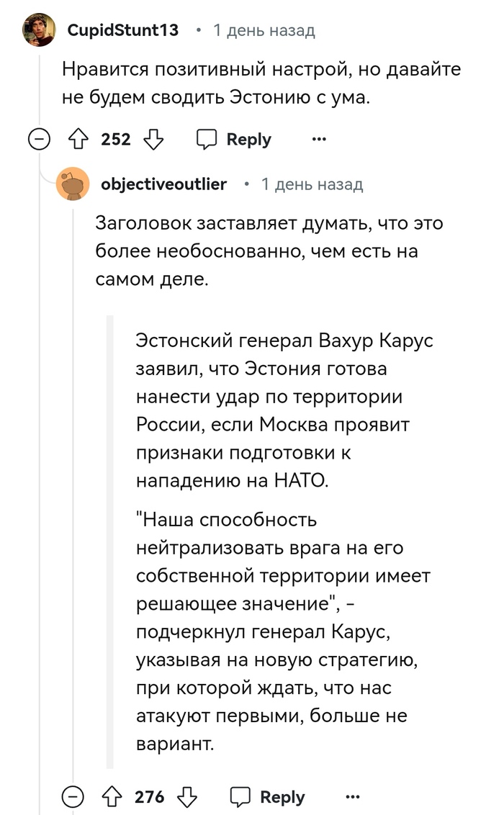
Task: Reply to objectiveoutlier's comment
Action: 267,796
